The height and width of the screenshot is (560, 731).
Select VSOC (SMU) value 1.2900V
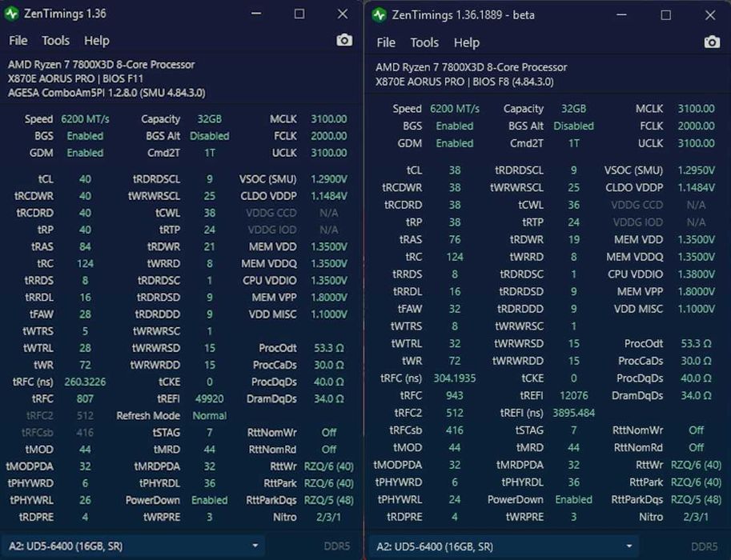(329, 179)
